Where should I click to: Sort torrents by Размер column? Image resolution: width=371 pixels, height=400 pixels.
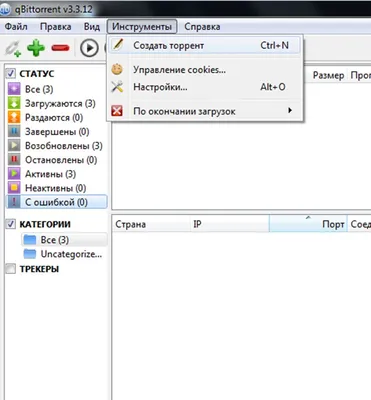click(x=328, y=76)
